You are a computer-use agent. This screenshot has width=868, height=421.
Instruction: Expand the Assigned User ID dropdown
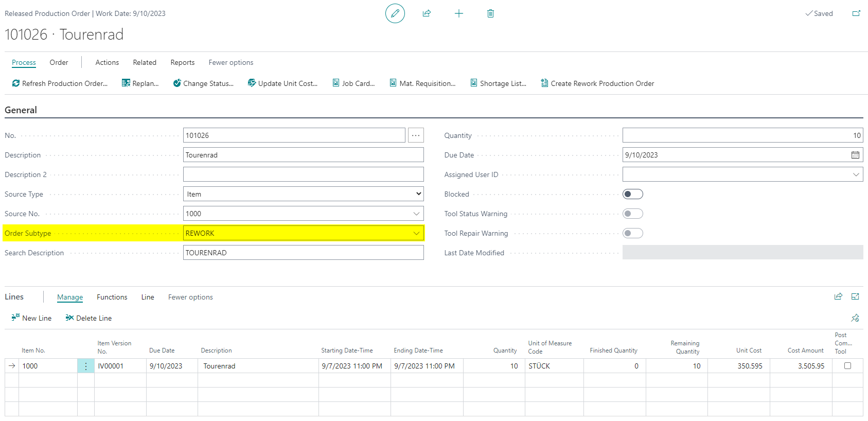(856, 174)
